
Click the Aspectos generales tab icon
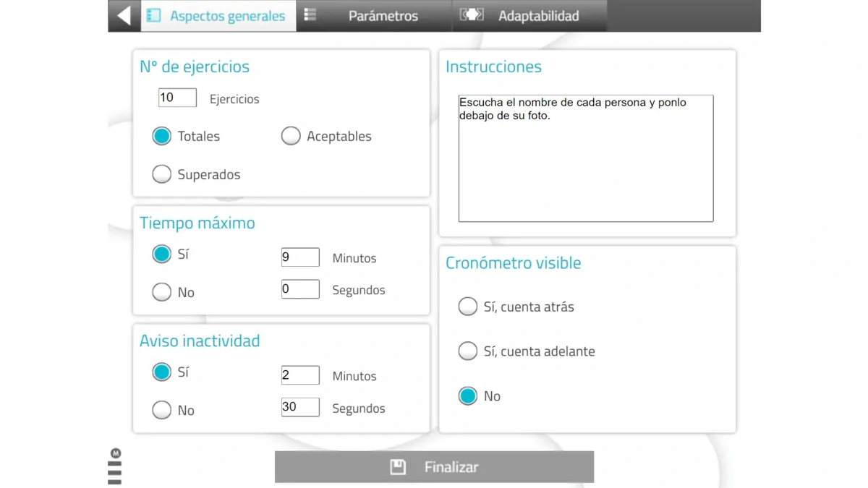tap(153, 15)
